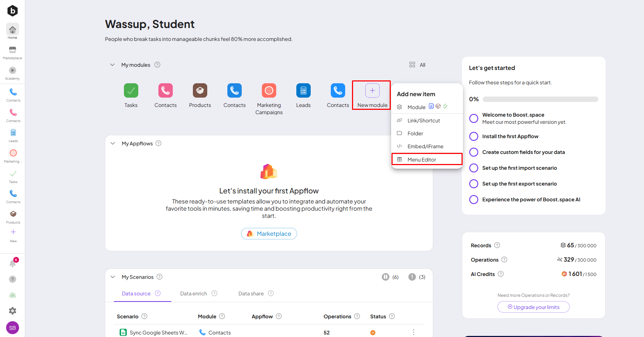Mark 'Install the first Appflow' step circle
Image resolution: width=644 pixels, height=337 pixels.
click(474, 136)
